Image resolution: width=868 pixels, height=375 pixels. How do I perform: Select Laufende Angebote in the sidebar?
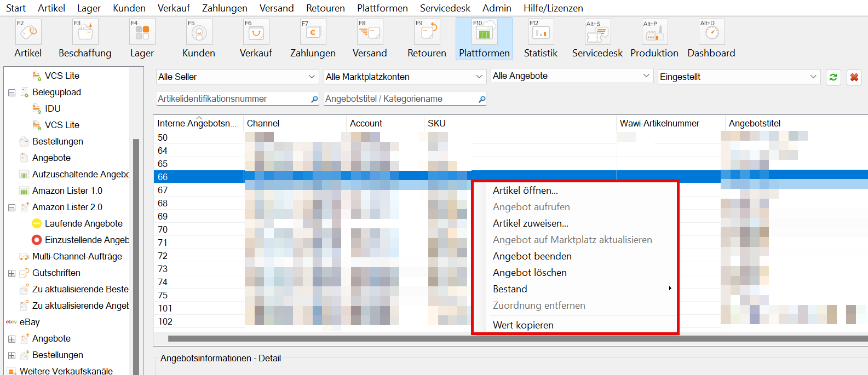(x=83, y=223)
